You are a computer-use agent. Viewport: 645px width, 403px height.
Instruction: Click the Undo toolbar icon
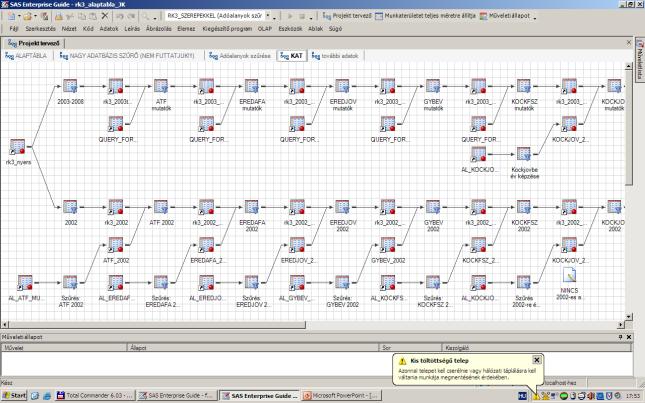[x=120, y=16]
